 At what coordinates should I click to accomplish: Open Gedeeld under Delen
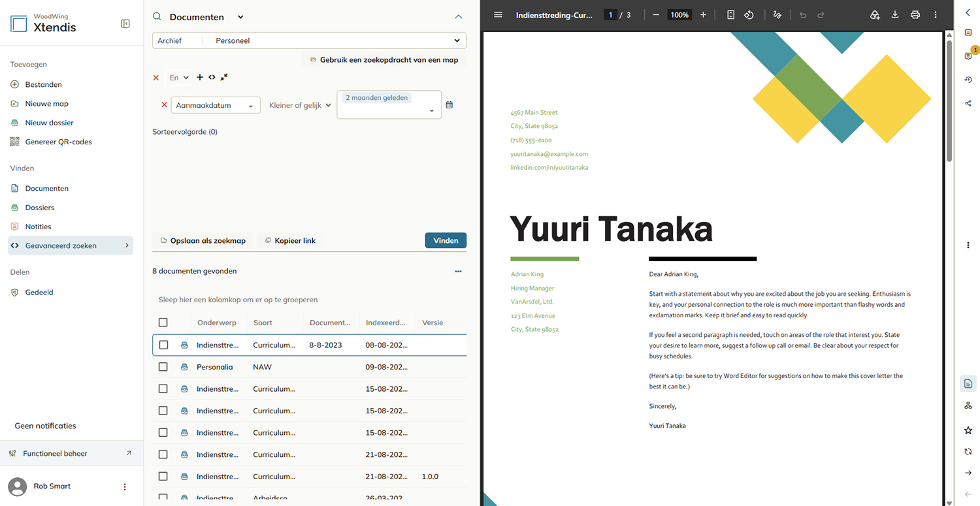[x=39, y=293]
